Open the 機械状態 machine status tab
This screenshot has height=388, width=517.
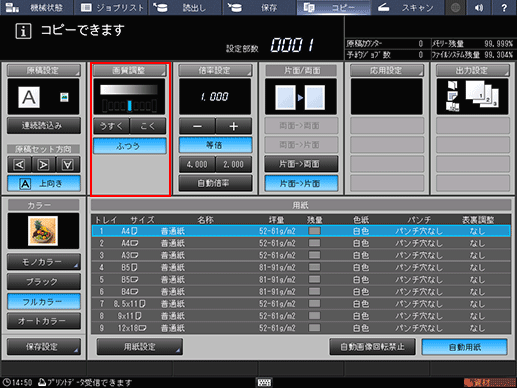click(x=37, y=7)
